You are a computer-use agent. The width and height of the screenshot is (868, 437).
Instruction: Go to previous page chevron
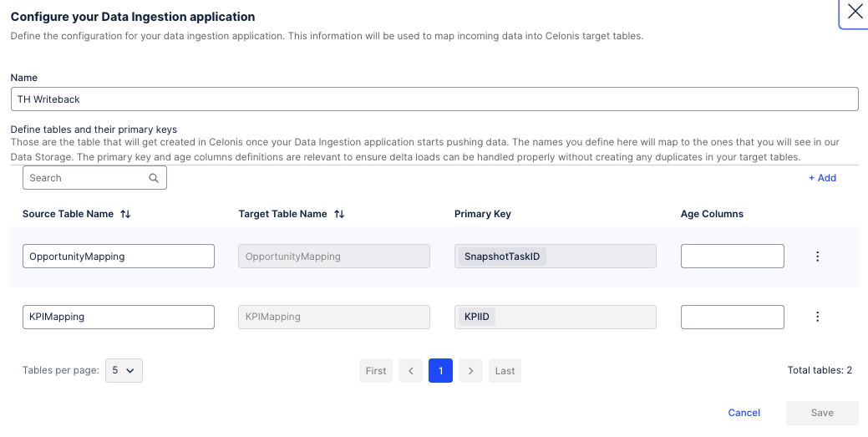point(410,371)
